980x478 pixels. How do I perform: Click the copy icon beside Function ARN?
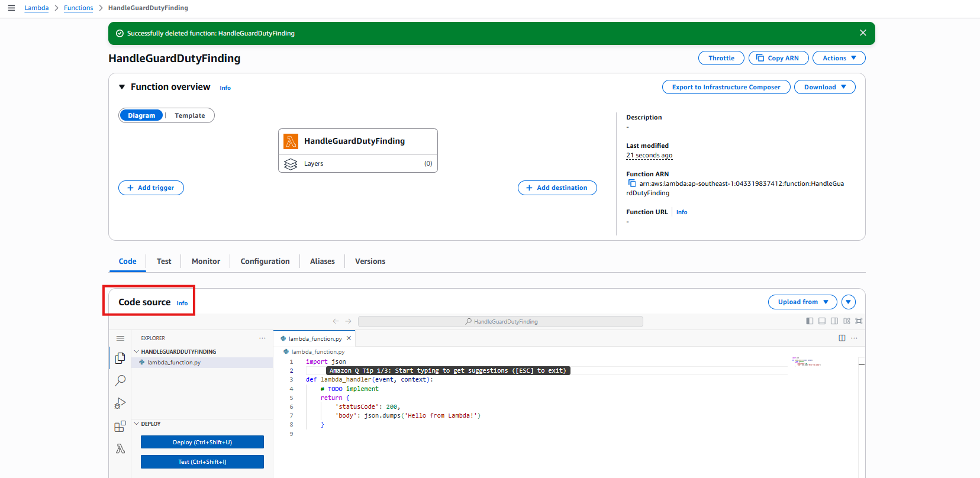631,183
